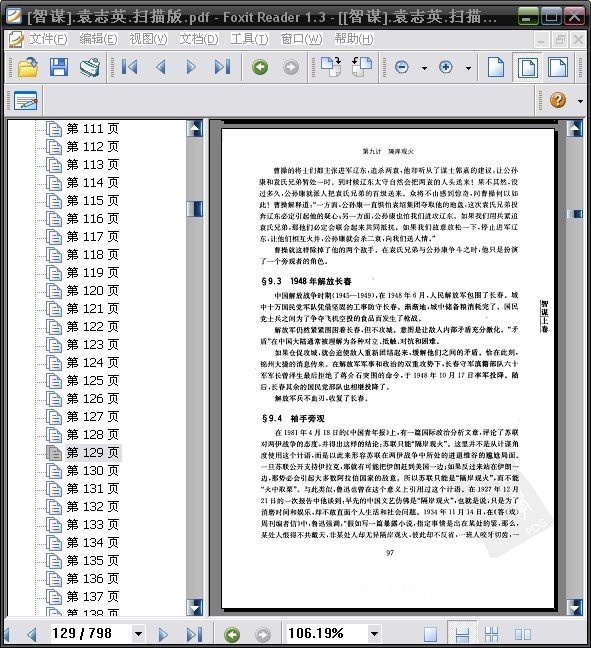
Task: Click the orange help question mark icon
Action: 558,100
